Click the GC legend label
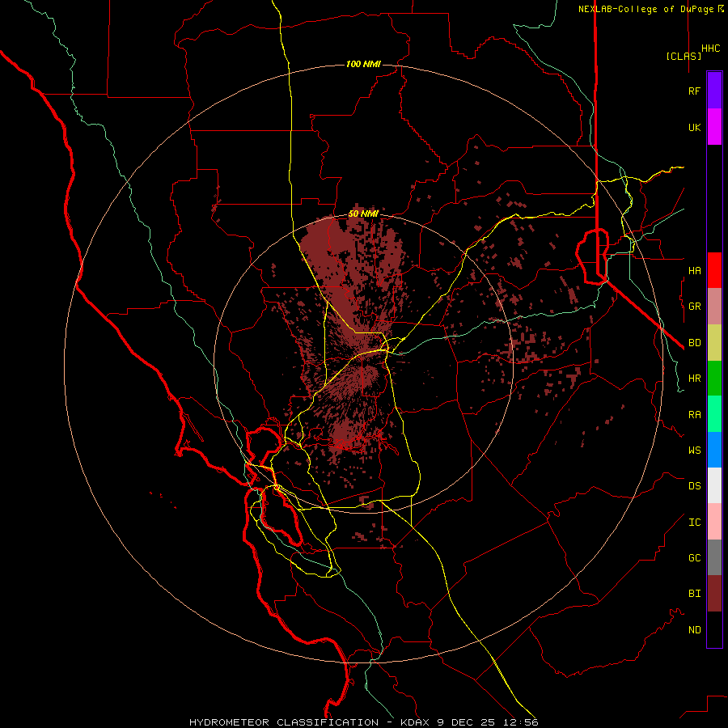The width and height of the screenshot is (728, 728). click(x=694, y=557)
